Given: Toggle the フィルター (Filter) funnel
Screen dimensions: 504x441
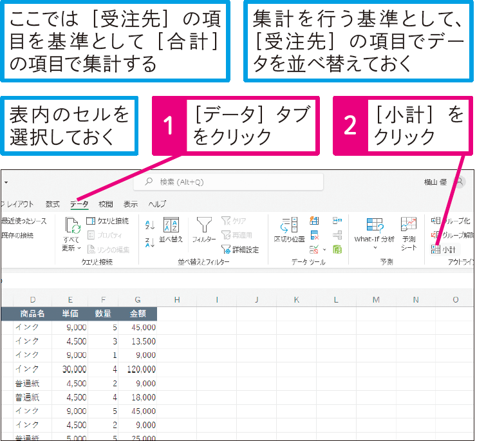Looking at the screenshot, I should coord(204,229).
